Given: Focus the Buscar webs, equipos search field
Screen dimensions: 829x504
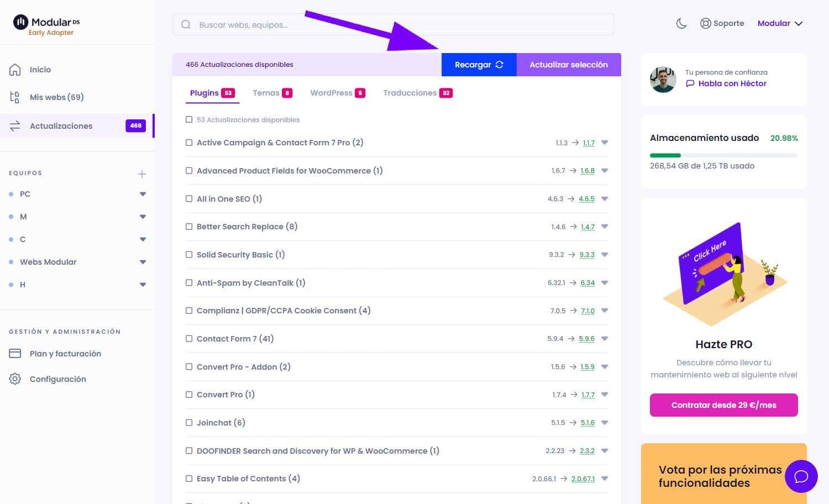Looking at the screenshot, I should pos(393,24).
